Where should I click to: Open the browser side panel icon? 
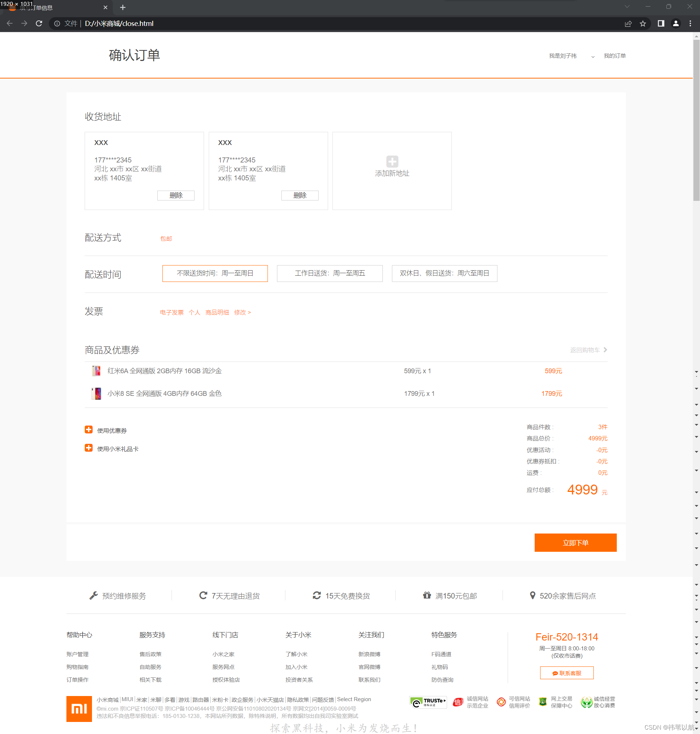click(x=661, y=23)
